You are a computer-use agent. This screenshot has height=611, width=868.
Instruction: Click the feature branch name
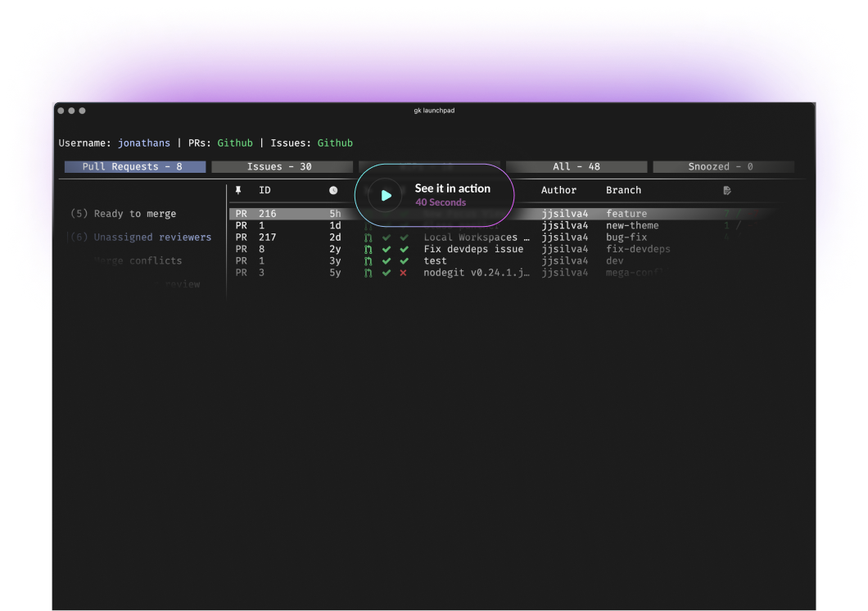point(626,214)
